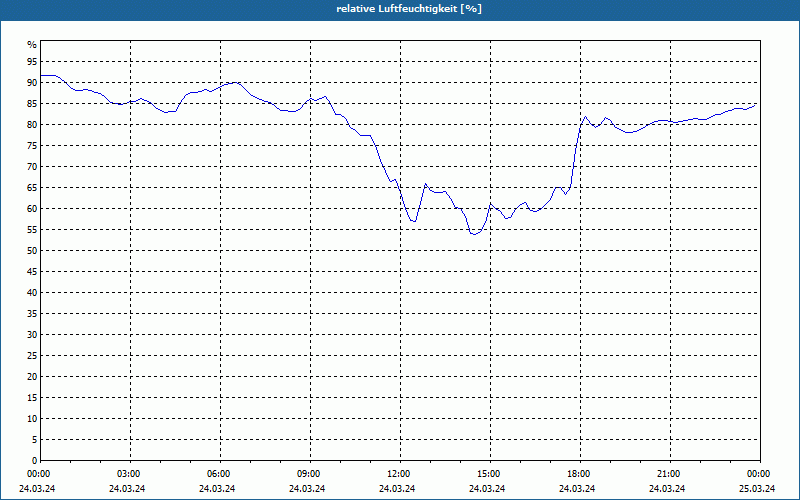The height and width of the screenshot is (500, 800).
Task: Pick the y-axis value label '80'
Action: click(x=32, y=124)
